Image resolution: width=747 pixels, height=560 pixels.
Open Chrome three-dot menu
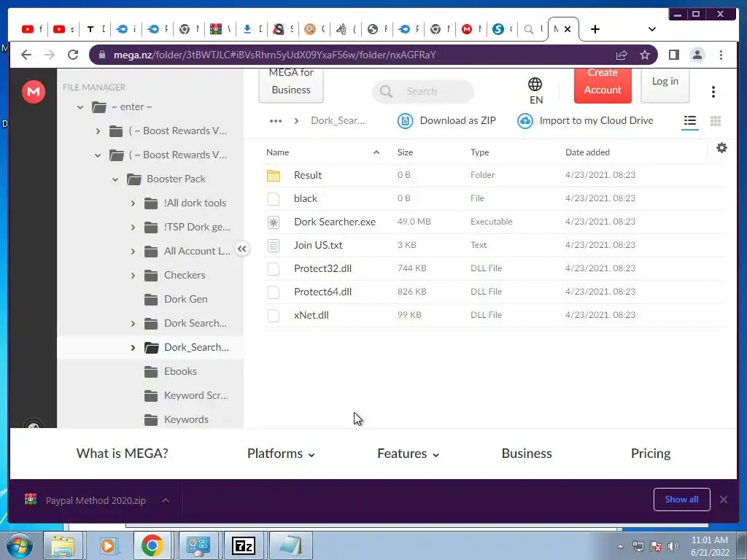pos(721,55)
